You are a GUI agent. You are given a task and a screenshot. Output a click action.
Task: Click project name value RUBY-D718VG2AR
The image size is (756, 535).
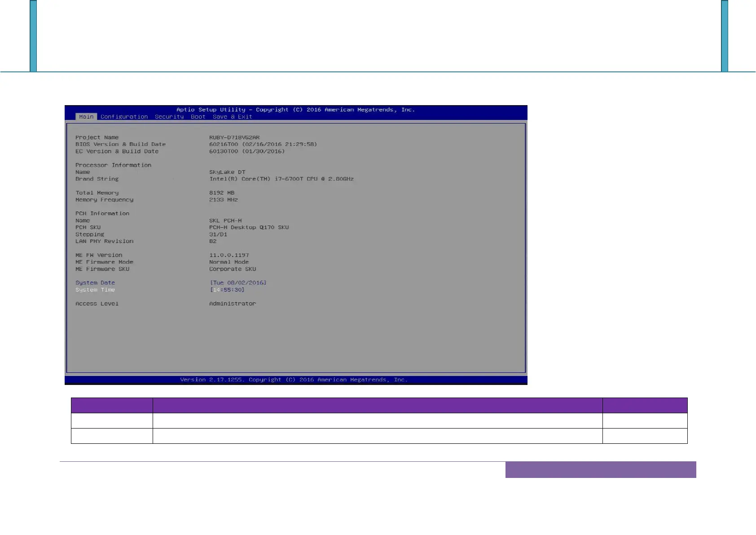(234, 137)
